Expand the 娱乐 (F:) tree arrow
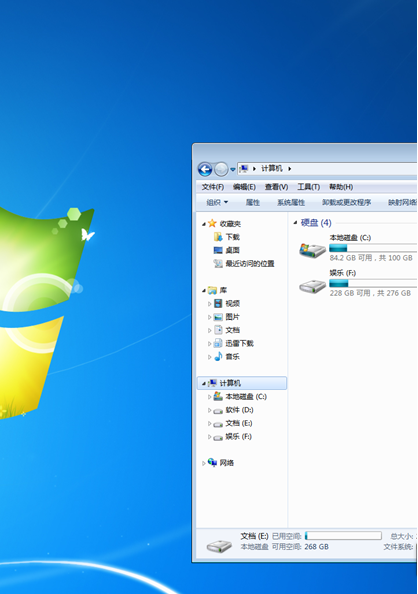The height and width of the screenshot is (594, 418). pyautogui.click(x=209, y=437)
